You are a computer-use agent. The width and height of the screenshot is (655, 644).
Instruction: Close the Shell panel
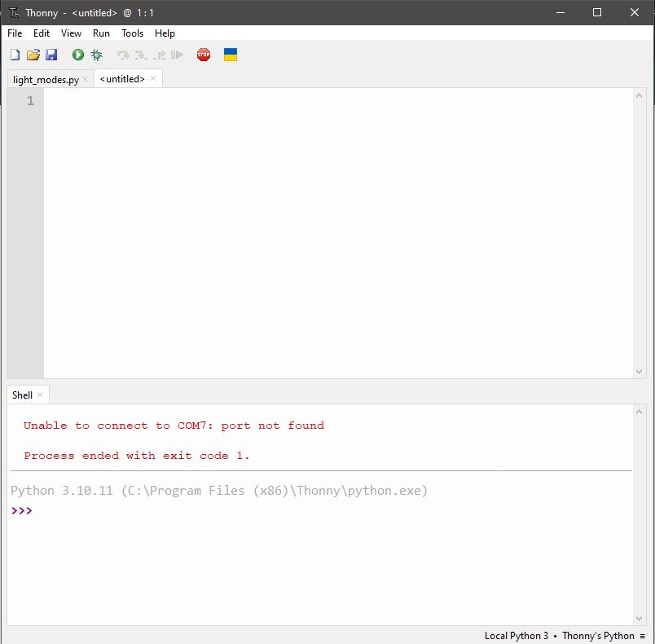point(40,395)
